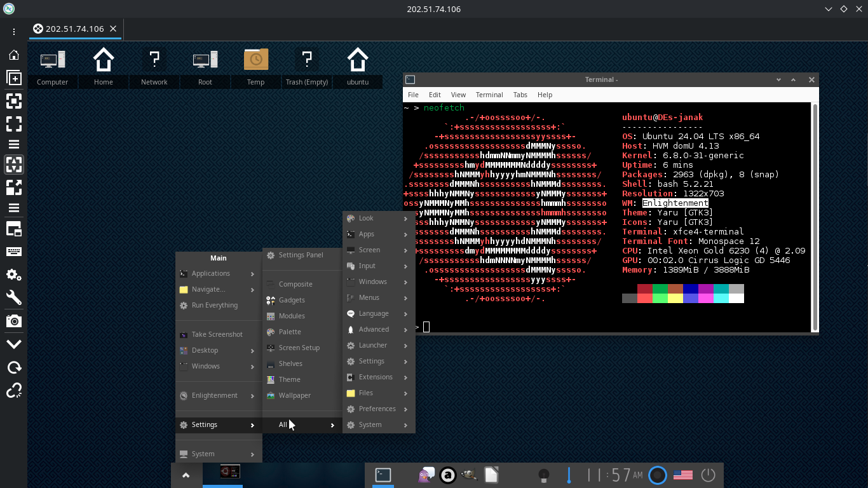The image size is (868, 488).
Task: Select Wallpaper from the Settings submenu
Action: [294, 395]
